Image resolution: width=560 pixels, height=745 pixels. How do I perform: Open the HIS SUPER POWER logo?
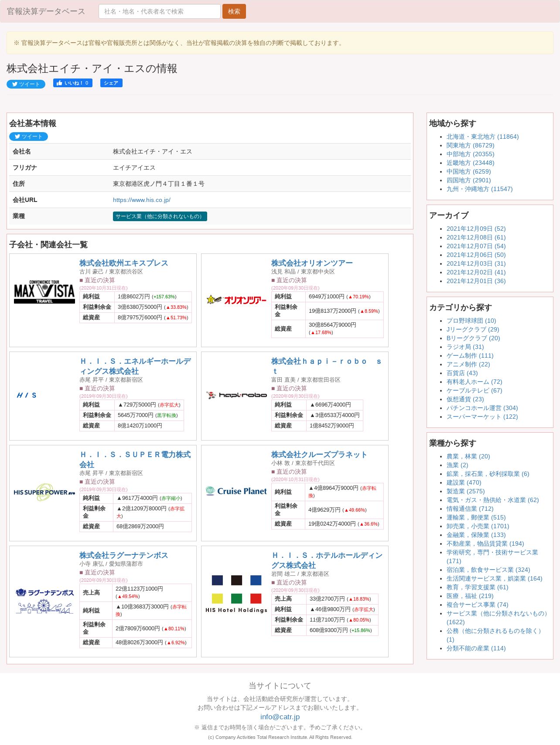pyautogui.click(x=44, y=492)
